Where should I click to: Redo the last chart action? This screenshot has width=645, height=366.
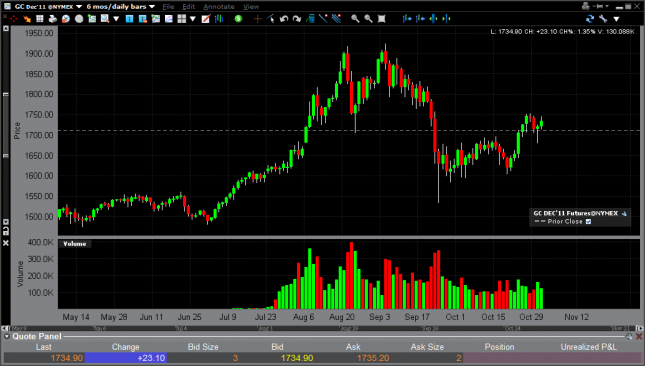click(297, 19)
